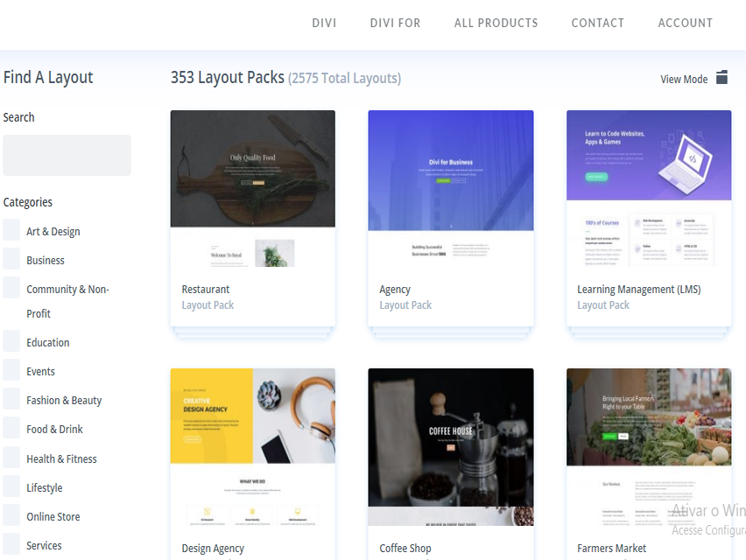Enable the Business category filter

point(11,260)
